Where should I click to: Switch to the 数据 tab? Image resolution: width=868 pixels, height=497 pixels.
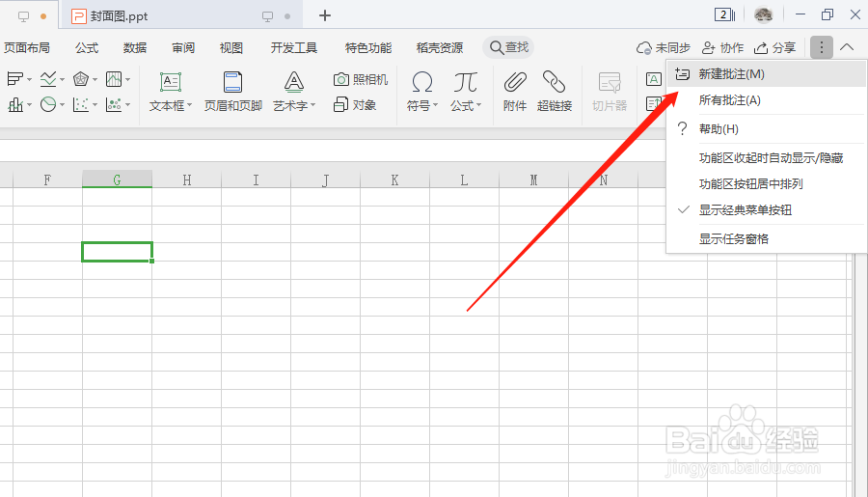click(x=135, y=48)
